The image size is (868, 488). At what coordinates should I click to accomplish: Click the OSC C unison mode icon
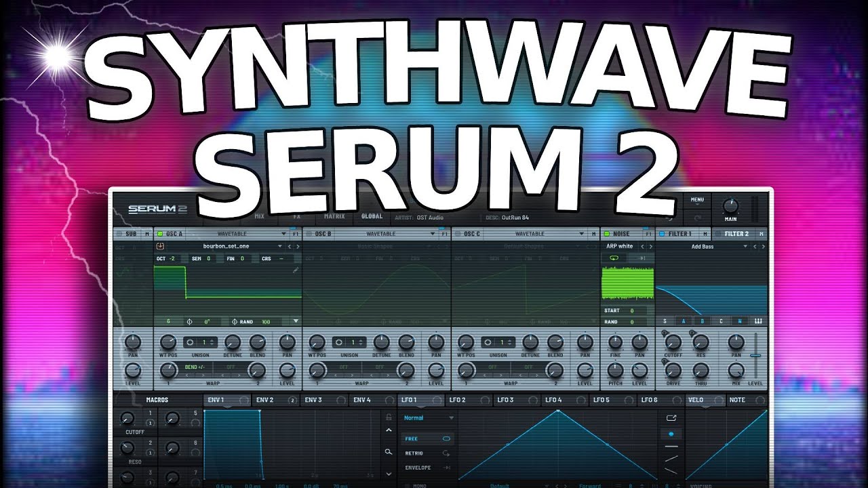pyautogui.click(x=488, y=342)
